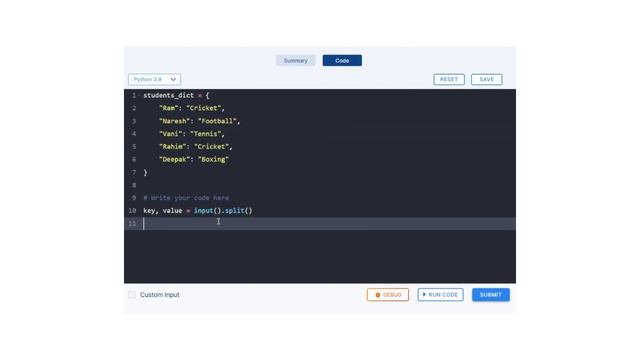Viewport: 640px width, 360px height.
Task: Click the bug icon in DEBUG button
Action: [x=378, y=295]
